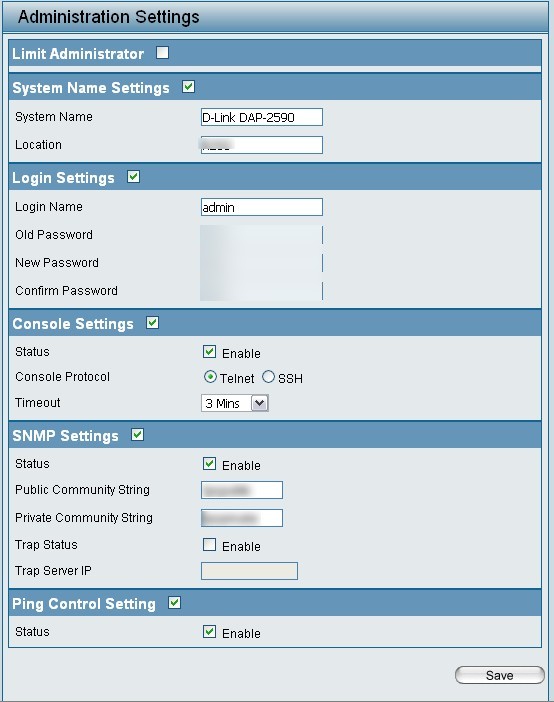Screen dimensions: 554x702
Task: Click the Trap Server IP field
Action: pos(249,571)
